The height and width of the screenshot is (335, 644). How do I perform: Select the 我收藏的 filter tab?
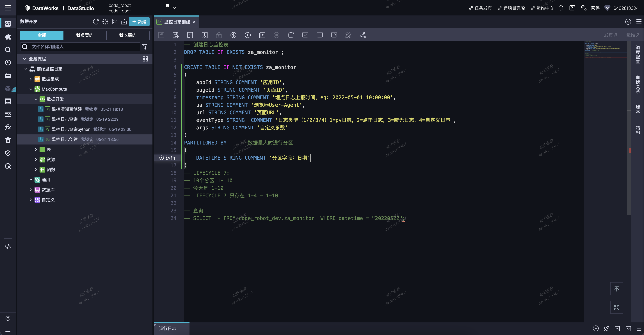[x=128, y=35]
